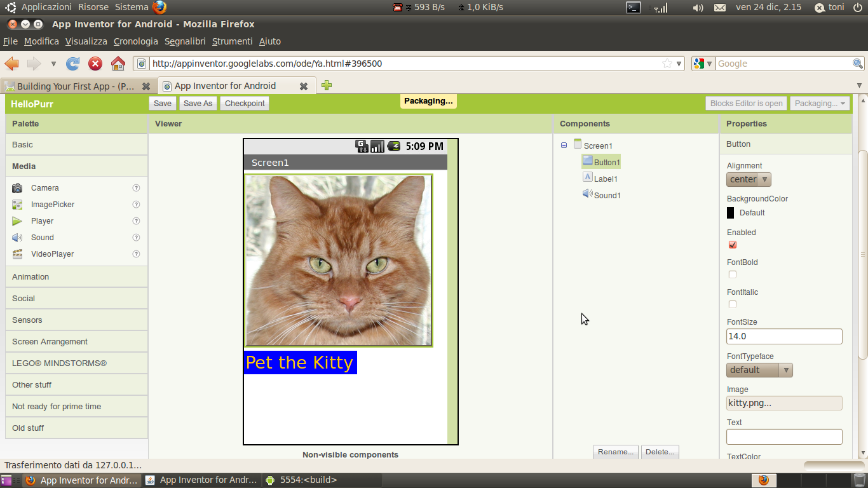The width and height of the screenshot is (868, 488).
Task: Click the FontSize input field
Action: point(784,336)
